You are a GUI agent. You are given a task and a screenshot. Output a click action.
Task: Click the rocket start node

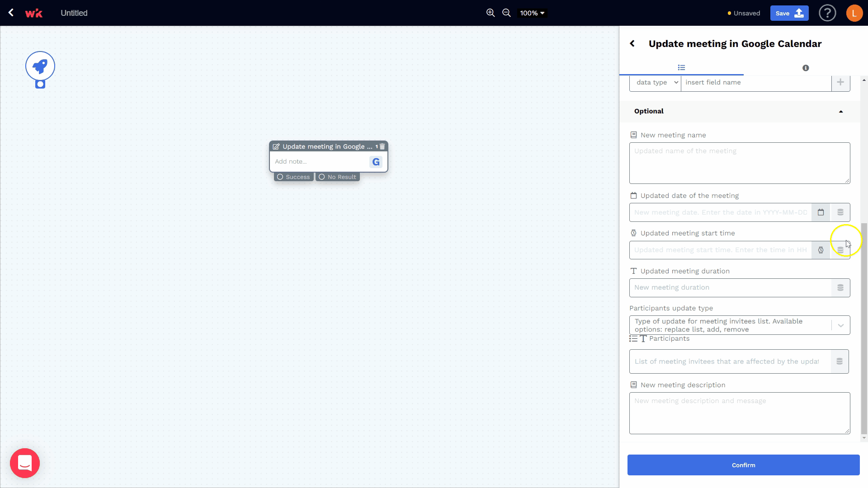[40, 66]
